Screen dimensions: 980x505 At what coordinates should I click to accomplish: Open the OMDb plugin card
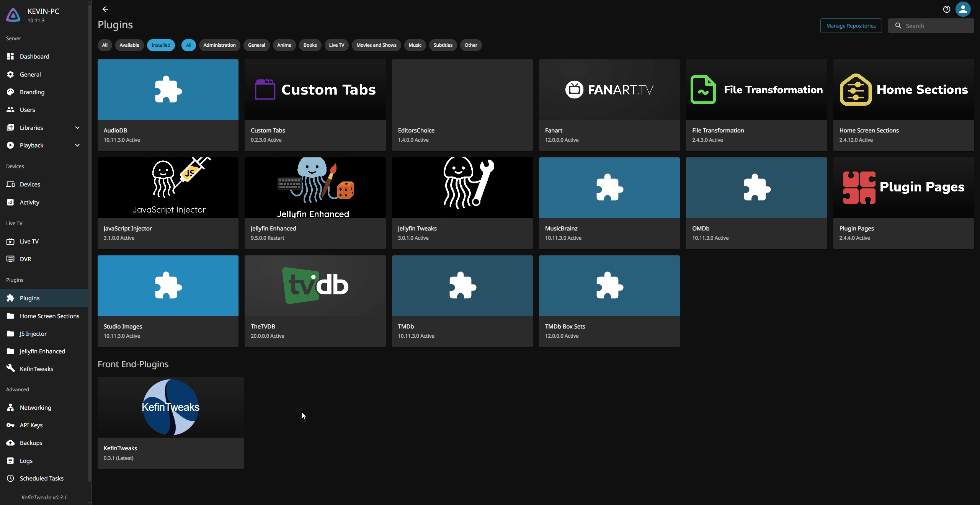coord(756,203)
